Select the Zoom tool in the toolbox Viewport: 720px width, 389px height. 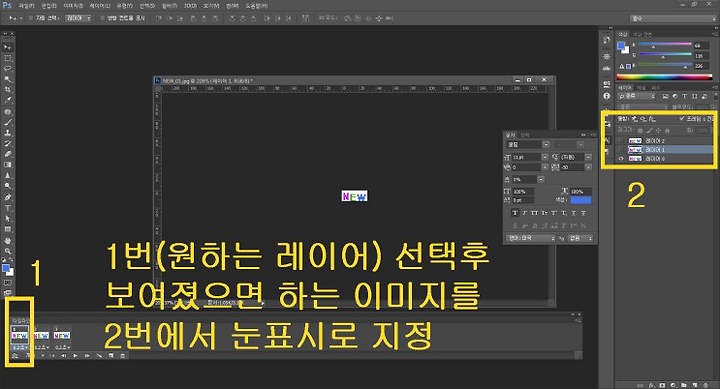coord(8,251)
